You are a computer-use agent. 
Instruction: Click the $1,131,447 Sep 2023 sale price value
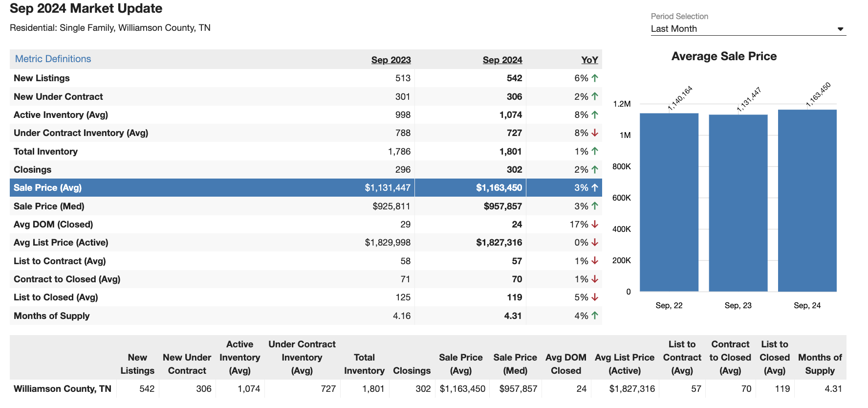coord(388,188)
